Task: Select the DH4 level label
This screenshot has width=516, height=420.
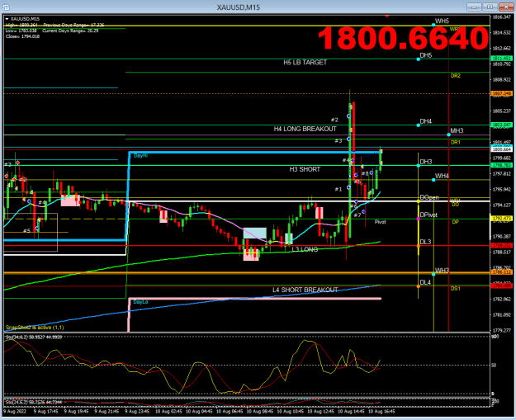Action: (426, 121)
